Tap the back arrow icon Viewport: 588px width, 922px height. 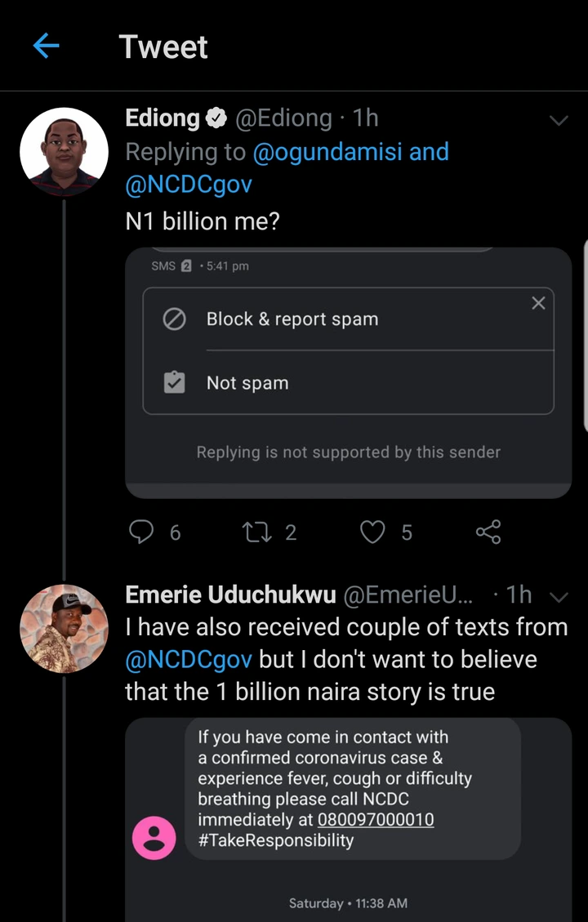pyautogui.click(x=47, y=47)
